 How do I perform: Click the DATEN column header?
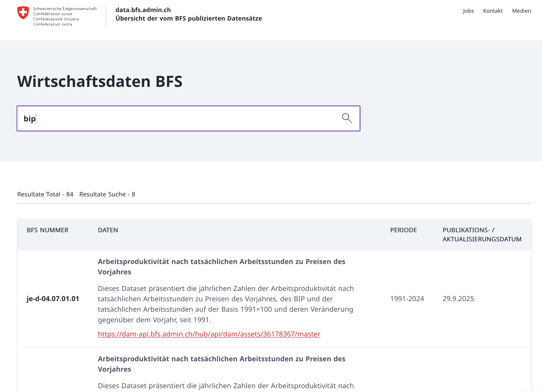click(x=108, y=230)
